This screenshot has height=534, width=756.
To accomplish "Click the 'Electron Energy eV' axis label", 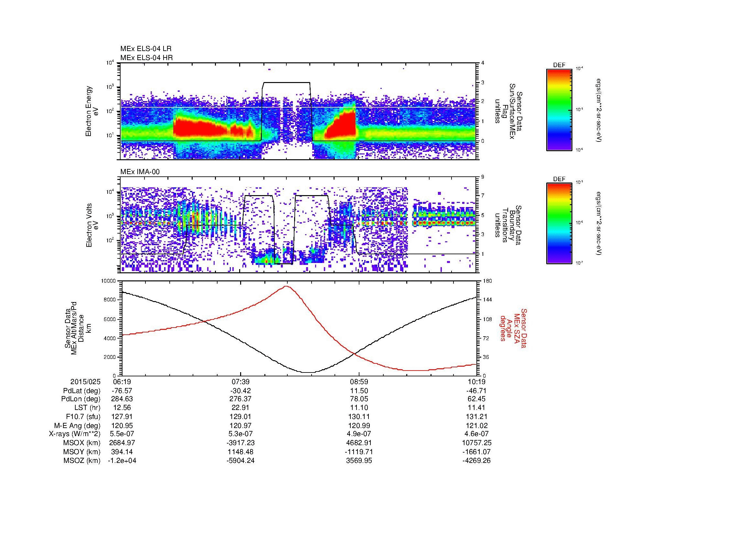I will [92, 111].
